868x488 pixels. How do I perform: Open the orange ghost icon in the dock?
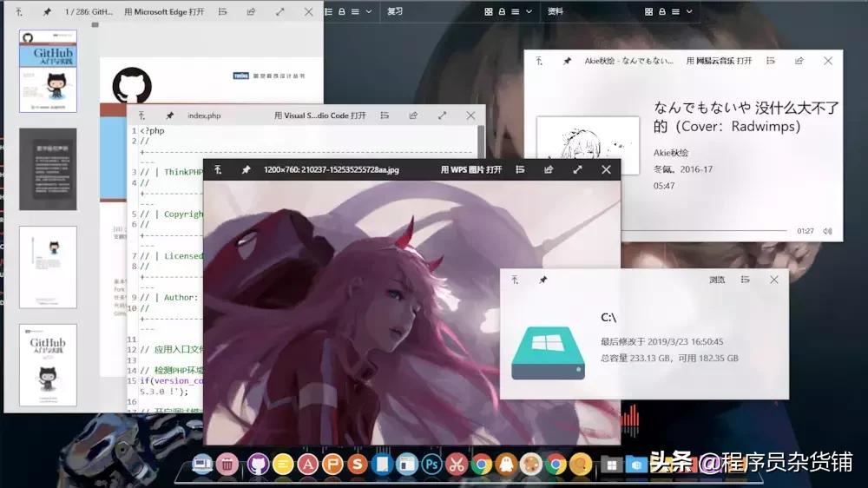pyautogui.click(x=507, y=465)
